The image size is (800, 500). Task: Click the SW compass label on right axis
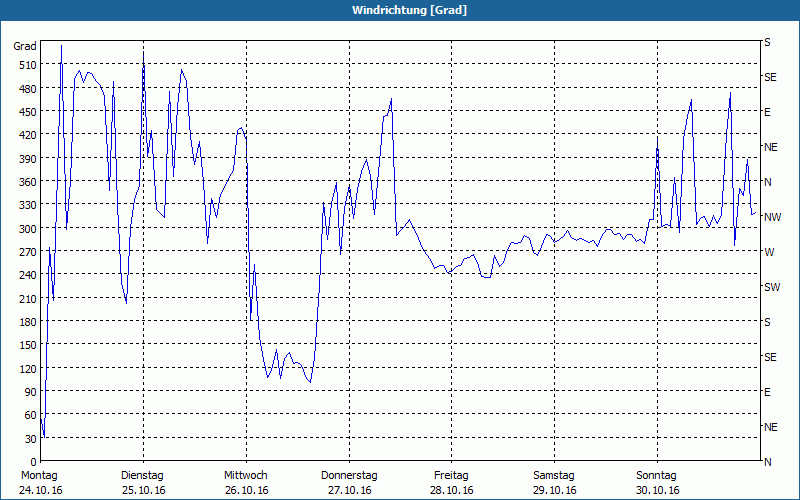[x=772, y=287]
